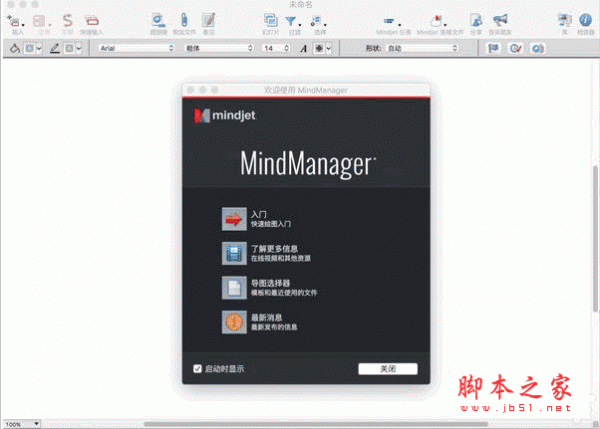The height and width of the screenshot is (429, 600).
Task: Click the 最新消息 link
Action: [x=267, y=318]
